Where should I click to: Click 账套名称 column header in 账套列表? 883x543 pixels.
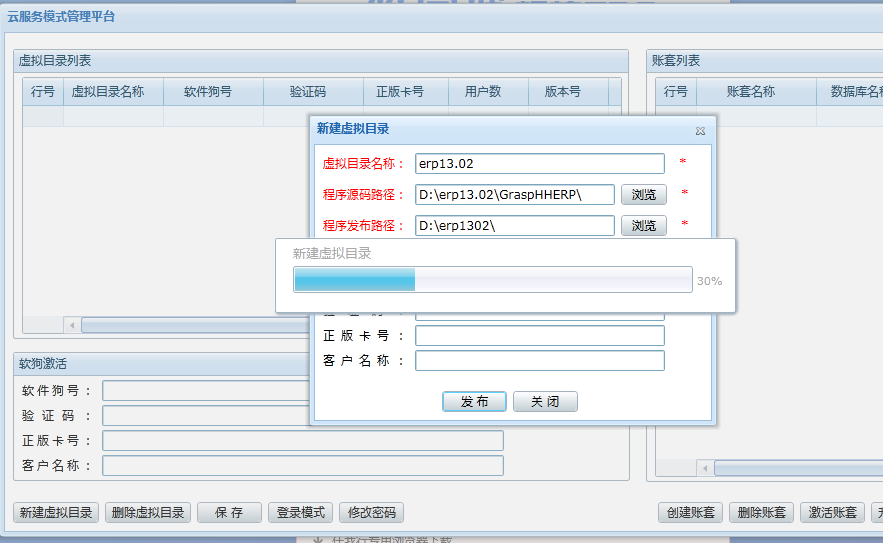750,92
